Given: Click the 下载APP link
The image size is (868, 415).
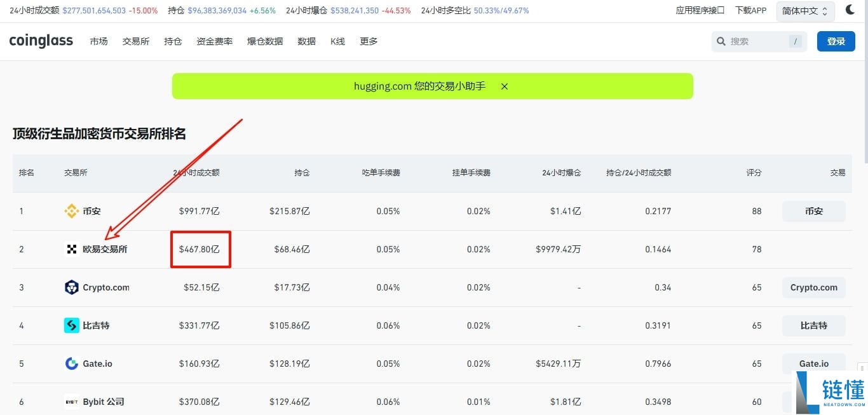Looking at the screenshot, I should coord(750,10).
